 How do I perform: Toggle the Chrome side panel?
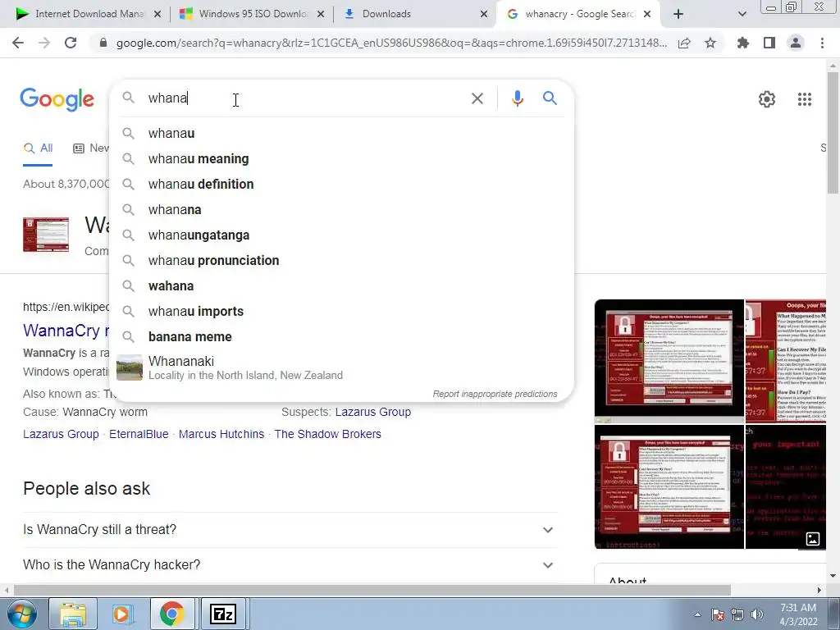(x=769, y=43)
